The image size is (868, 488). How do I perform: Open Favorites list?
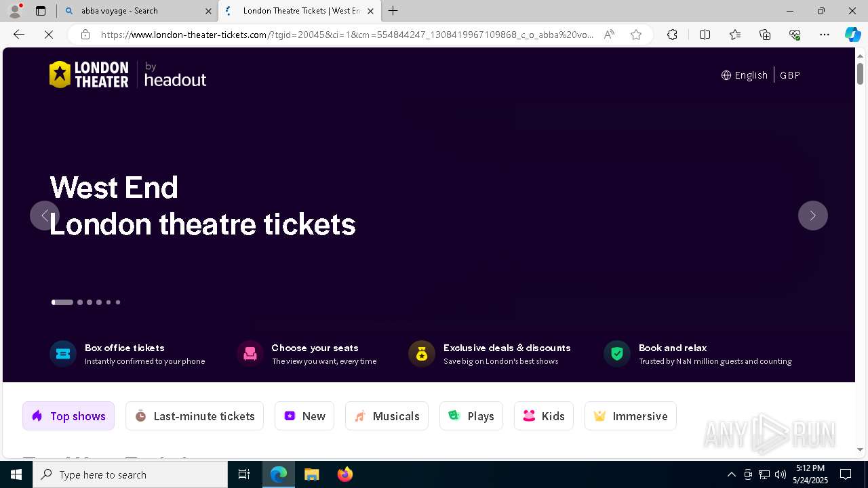735,35
